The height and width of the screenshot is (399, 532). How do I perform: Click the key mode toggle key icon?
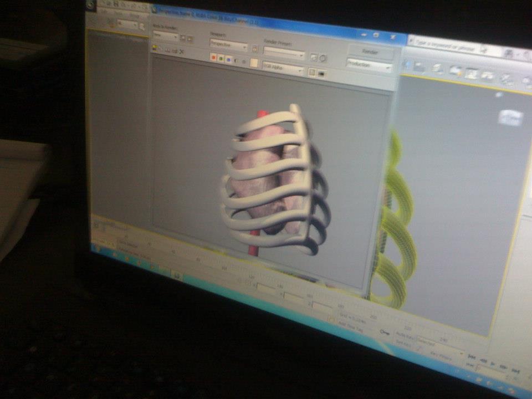coord(385,331)
